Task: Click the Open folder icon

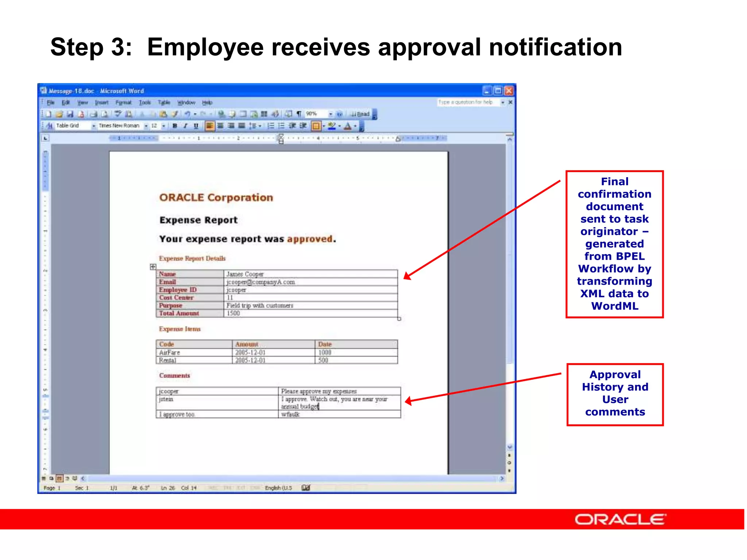Action: point(59,114)
